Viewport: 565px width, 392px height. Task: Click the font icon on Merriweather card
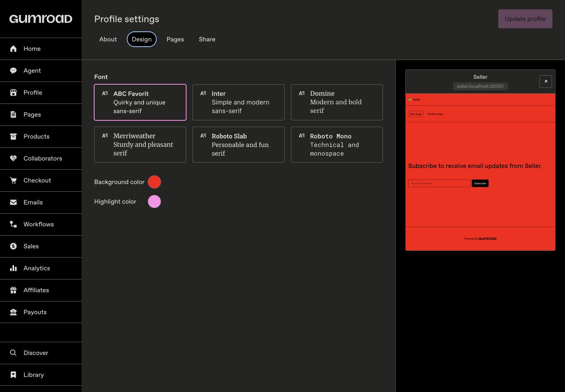[x=105, y=136]
